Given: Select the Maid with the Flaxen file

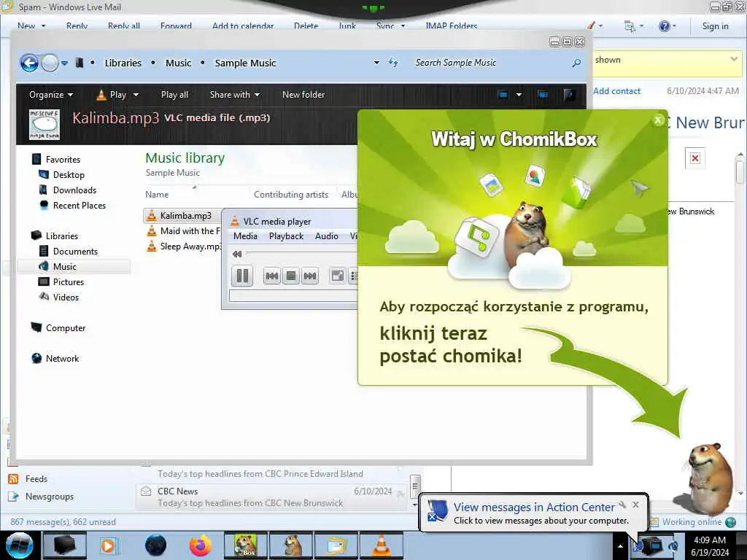Looking at the screenshot, I should (183, 231).
